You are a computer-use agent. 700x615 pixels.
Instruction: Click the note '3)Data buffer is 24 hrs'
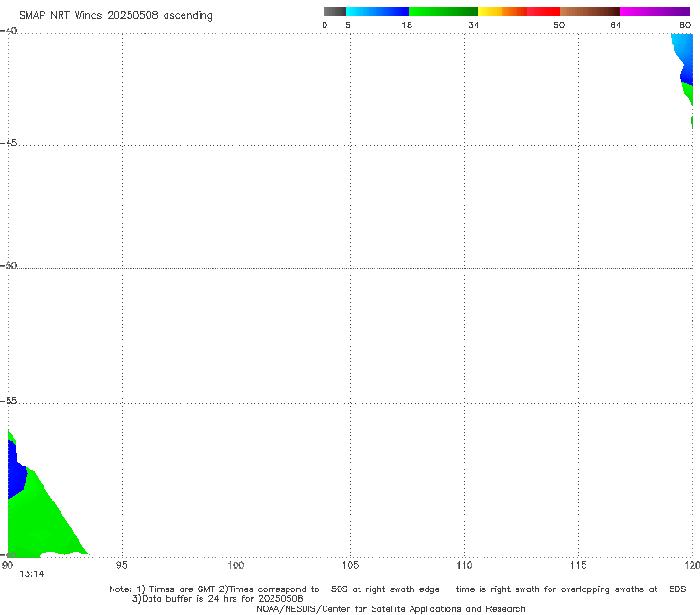218,599
